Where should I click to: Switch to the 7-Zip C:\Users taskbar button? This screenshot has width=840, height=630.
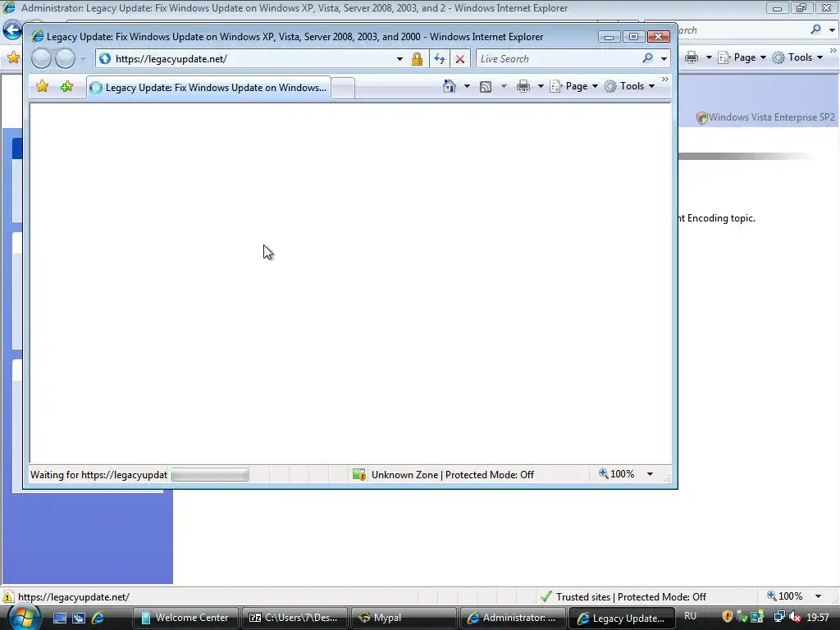coord(294,618)
